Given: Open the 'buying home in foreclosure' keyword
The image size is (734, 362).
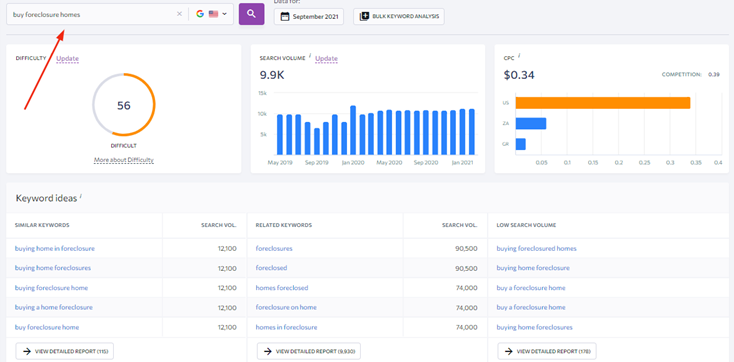Looking at the screenshot, I should [x=55, y=249].
